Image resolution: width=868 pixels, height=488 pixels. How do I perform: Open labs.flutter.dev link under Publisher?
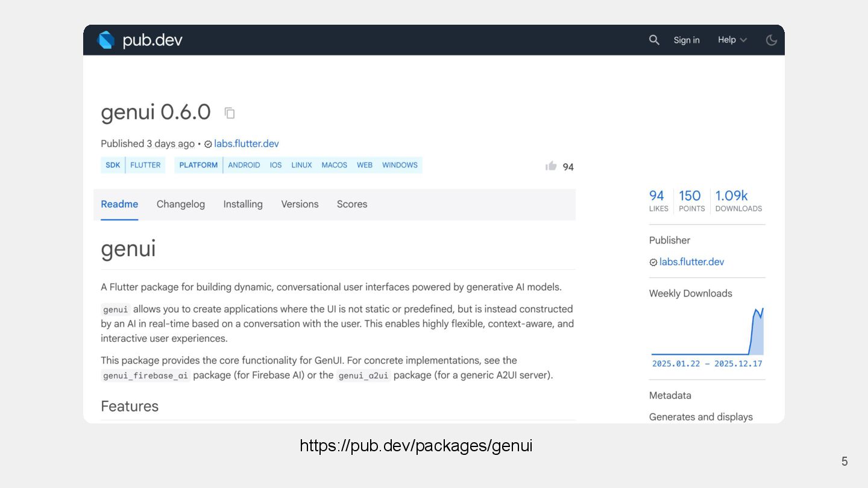(x=691, y=262)
